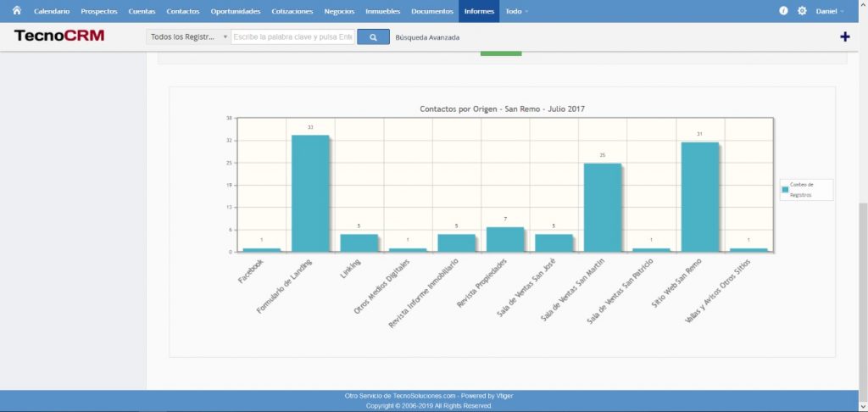
Task: Navigate to Inmuebles module
Action: pos(382,11)
